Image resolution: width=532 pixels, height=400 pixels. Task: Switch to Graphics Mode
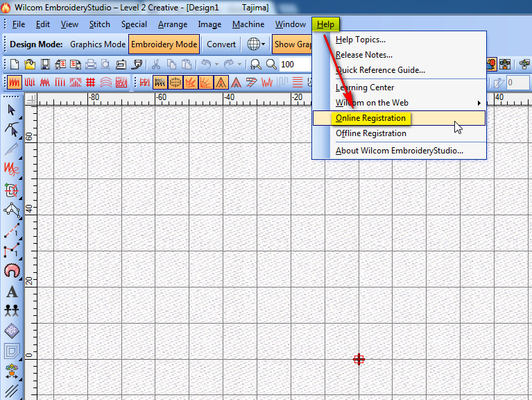coord(98,44)
